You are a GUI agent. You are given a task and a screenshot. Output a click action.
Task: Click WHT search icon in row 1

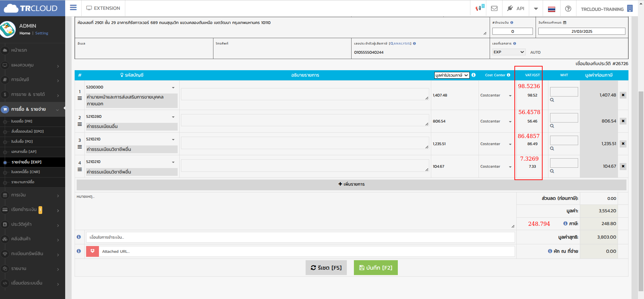[x=552, y=100]
